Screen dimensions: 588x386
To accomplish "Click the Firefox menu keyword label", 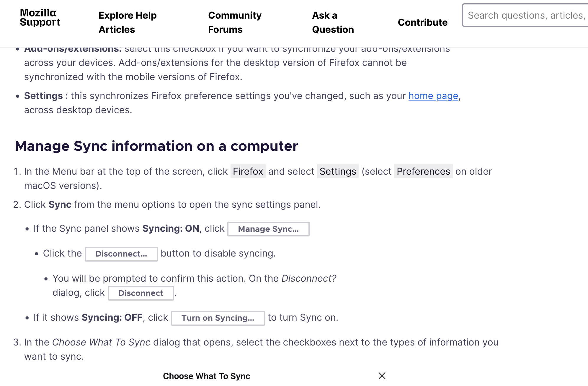I will (x=248, y=171).
